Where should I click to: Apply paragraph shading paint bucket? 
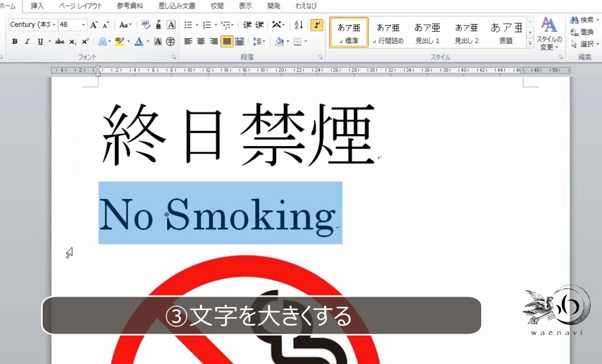(280, 42)
